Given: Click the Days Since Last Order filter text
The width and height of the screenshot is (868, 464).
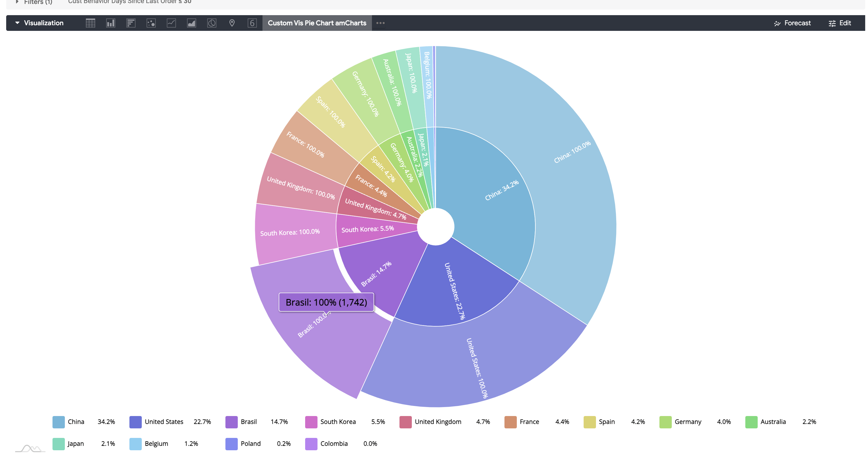Looking at the screenshot, I should (x=129, y=2).
